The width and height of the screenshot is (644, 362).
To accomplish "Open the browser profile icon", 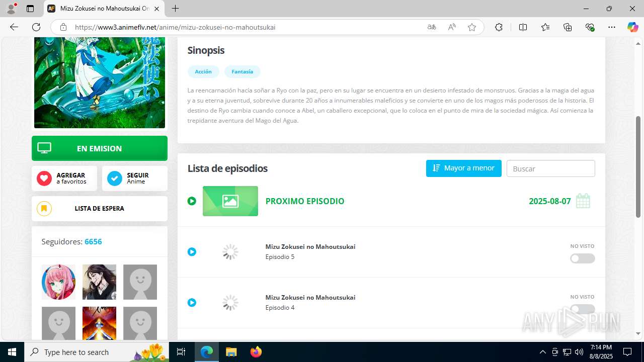I will [11, 9].
